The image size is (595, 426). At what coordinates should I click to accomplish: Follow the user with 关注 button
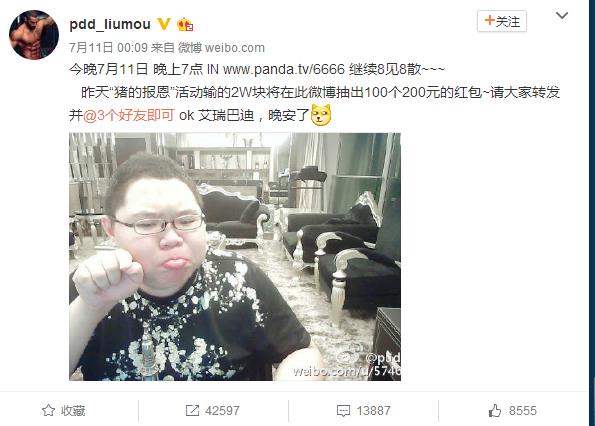coord(502,21)
